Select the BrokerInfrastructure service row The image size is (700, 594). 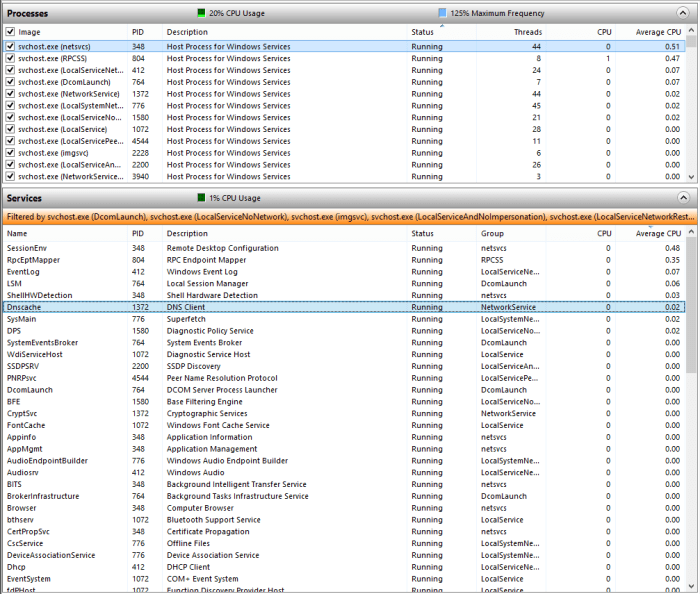pos(344,496)
